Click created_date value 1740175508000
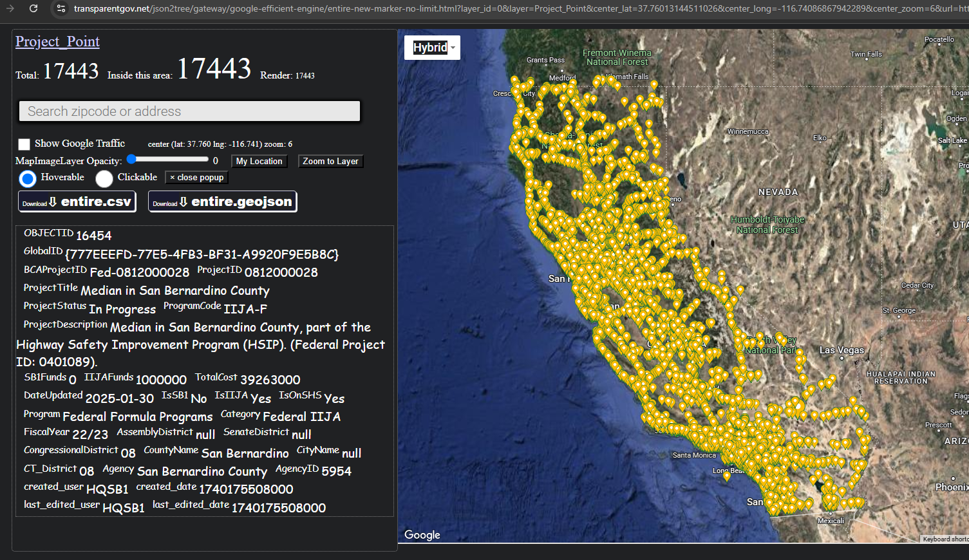Image resolution: width=969 pixels, height=560 pixels. [x=246, y=490]
